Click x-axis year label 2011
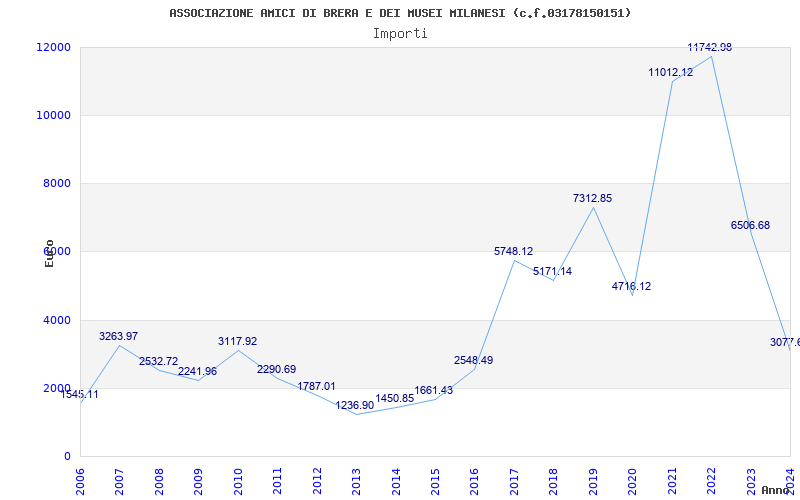Image resolution: width=800 pixels, height=500 pixels. pos(277,481)
